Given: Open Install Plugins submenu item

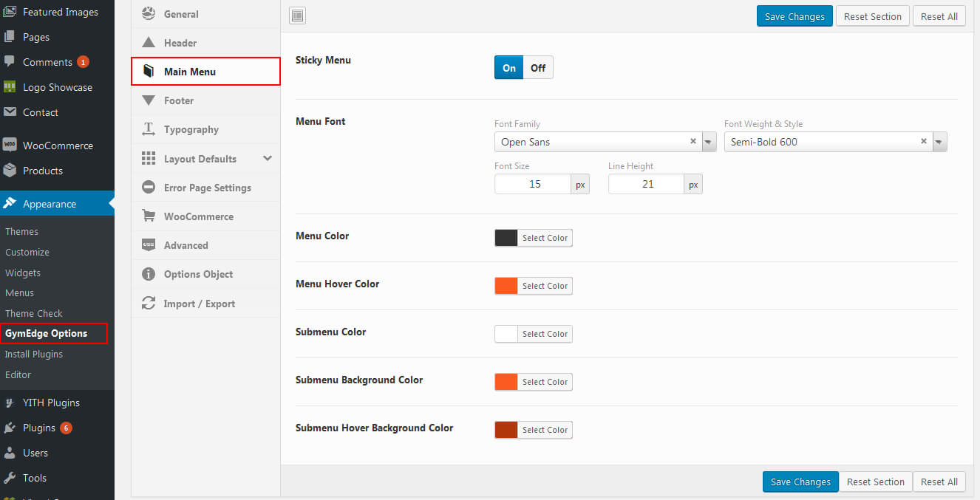Looking at the screenshot, I should (x=34, y=354).
